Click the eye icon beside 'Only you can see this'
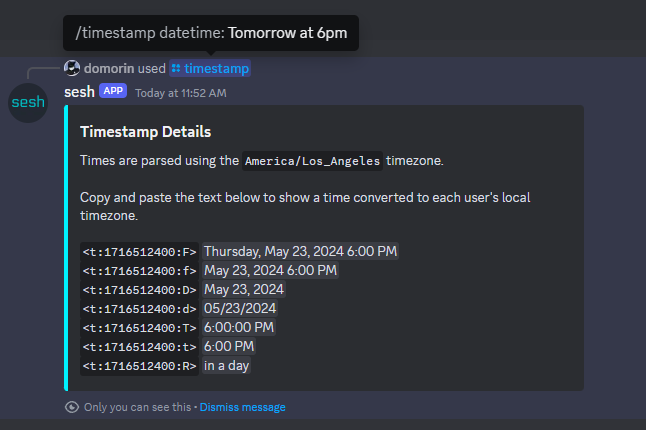 [71, 407]
